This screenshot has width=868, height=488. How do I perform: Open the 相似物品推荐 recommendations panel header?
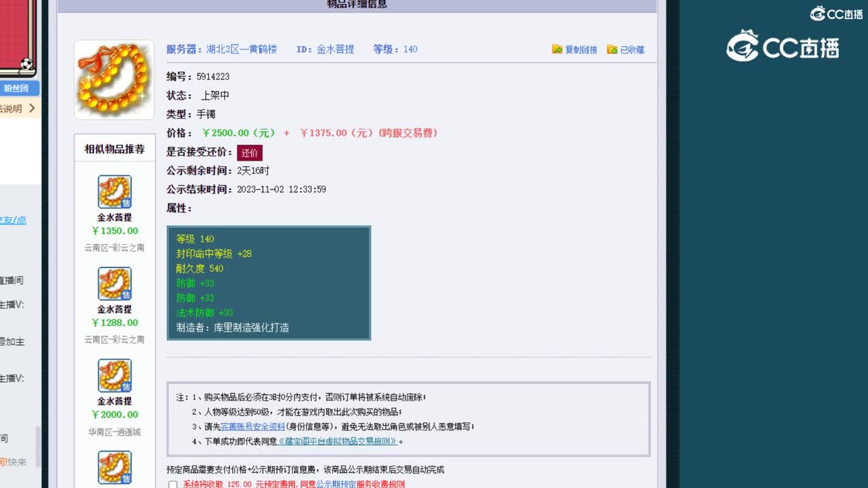click(x=113, y=149)
